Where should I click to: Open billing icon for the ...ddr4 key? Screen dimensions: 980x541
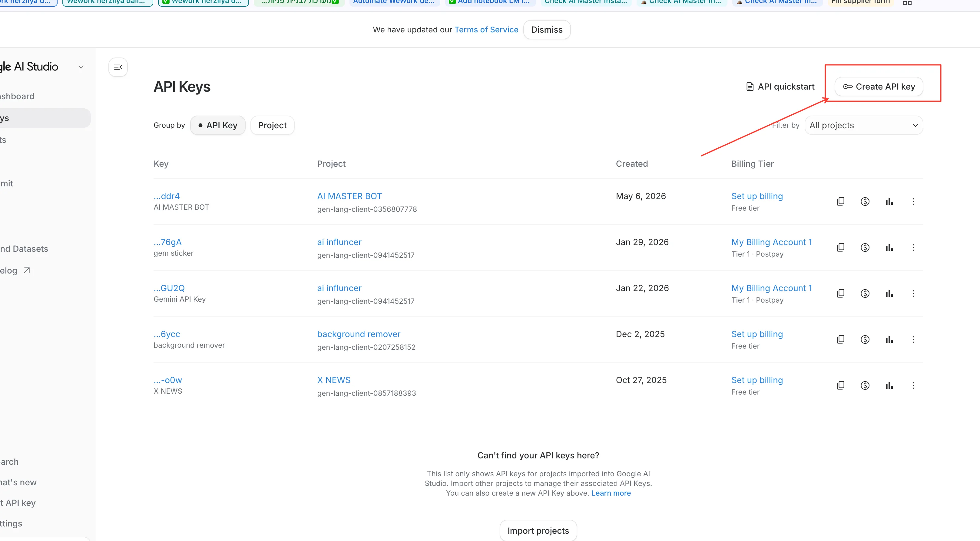click(x=865, y=202)
